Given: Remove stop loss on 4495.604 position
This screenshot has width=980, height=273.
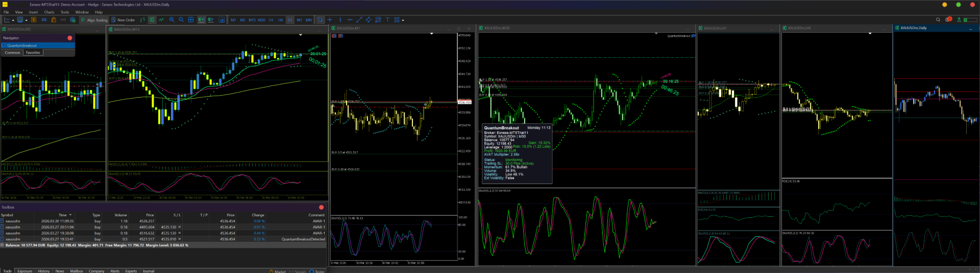Looking at the screenshot, I should [179, 227].
